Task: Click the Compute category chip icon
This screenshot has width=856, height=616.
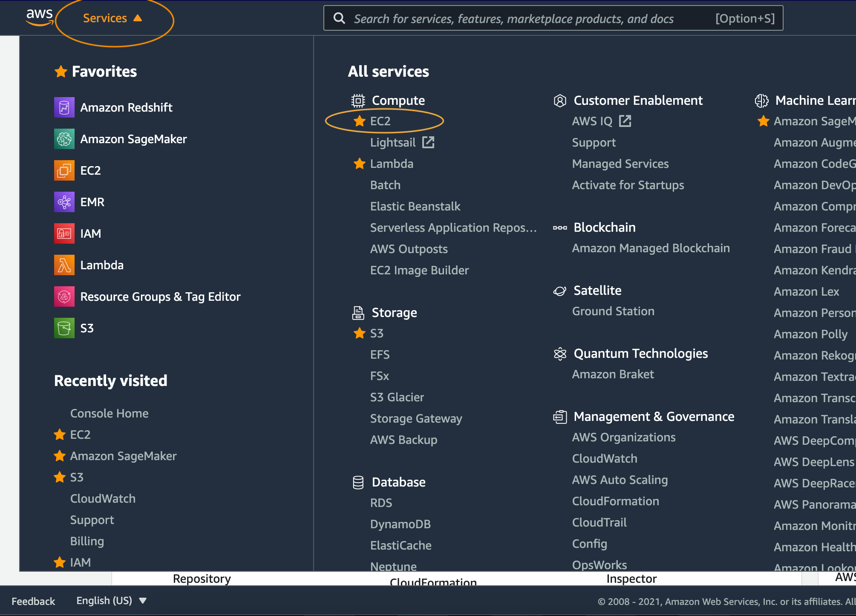Action: 358,101
